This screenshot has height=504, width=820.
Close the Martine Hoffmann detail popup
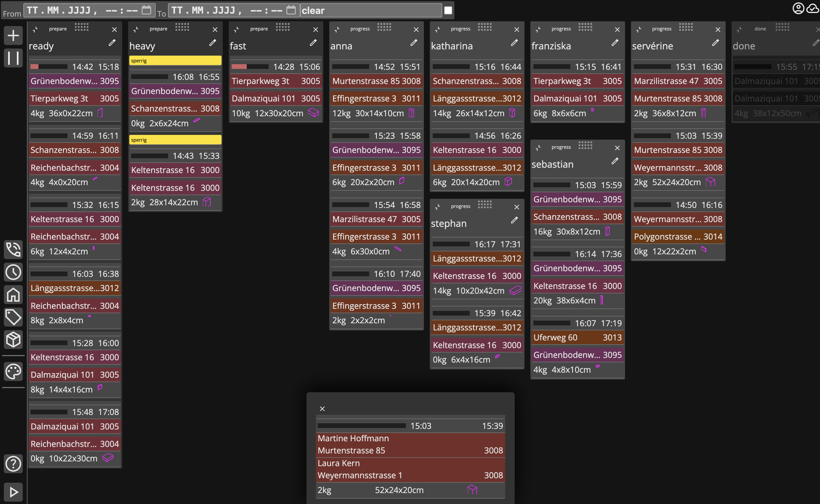(x=322, y=409)
